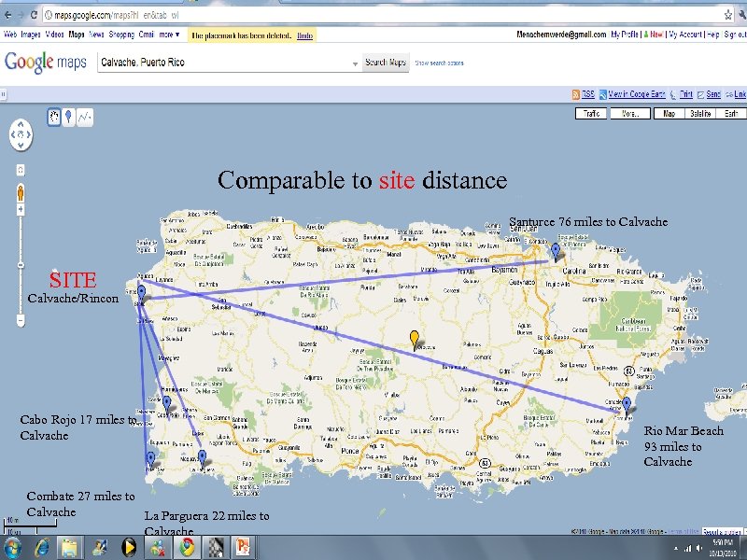Switch to Satellite view
This screenshot has width=747, height=560.
[x=702, y=113]
